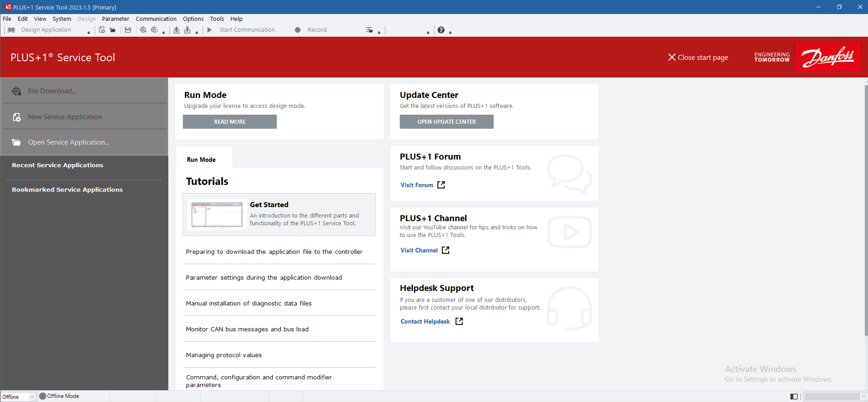Open the File menu
This screenshot has width=868, height=402.
coord(7,19)
